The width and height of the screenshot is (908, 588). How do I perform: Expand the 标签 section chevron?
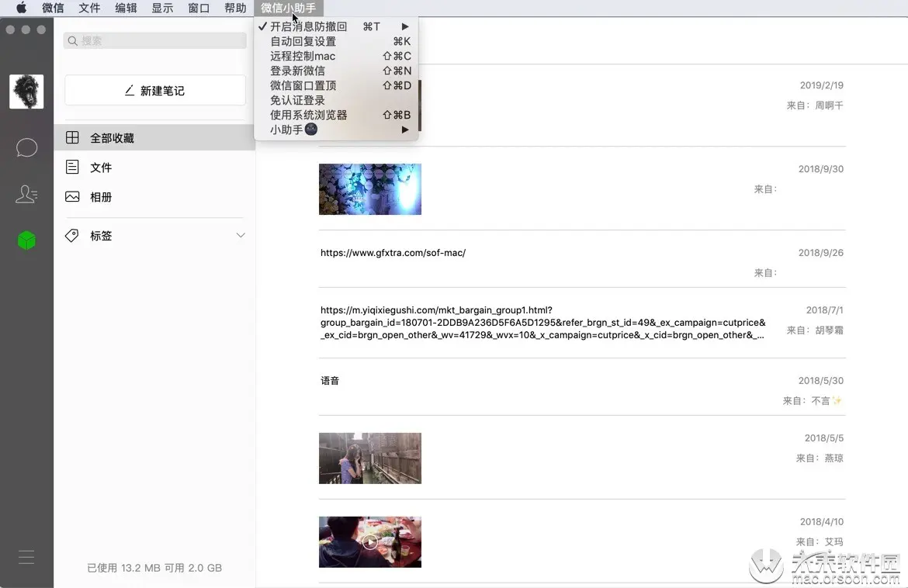241,235
